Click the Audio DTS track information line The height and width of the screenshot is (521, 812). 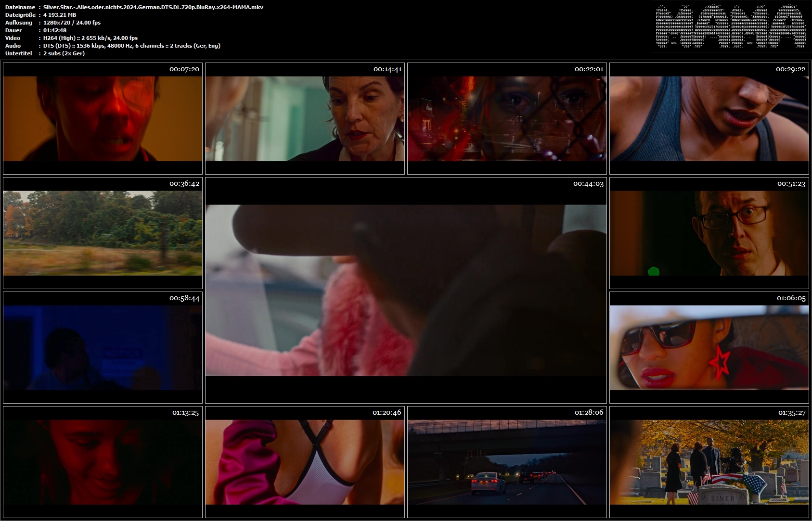click(132, 46)
